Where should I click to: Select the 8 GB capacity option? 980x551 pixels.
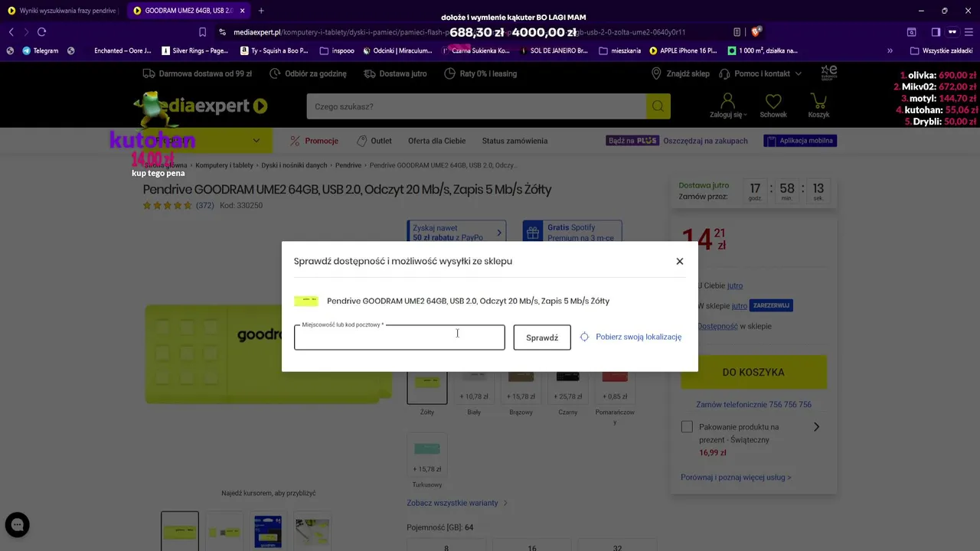click(446, 546)
